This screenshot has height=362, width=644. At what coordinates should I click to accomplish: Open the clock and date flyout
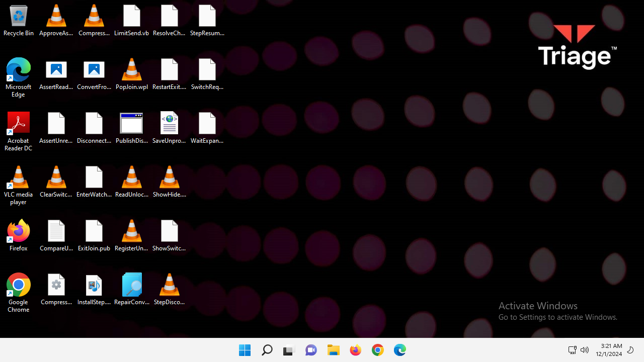coord(609,350)
